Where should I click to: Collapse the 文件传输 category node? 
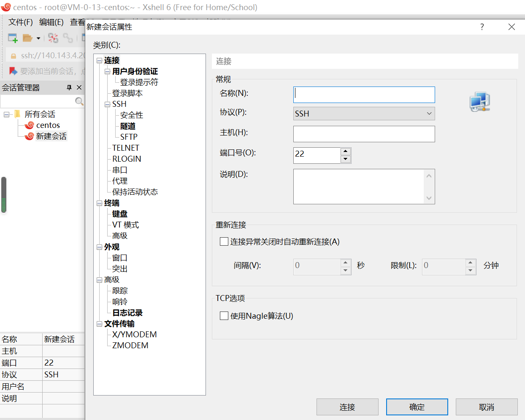pyautogui.click(x=99, y=324)
